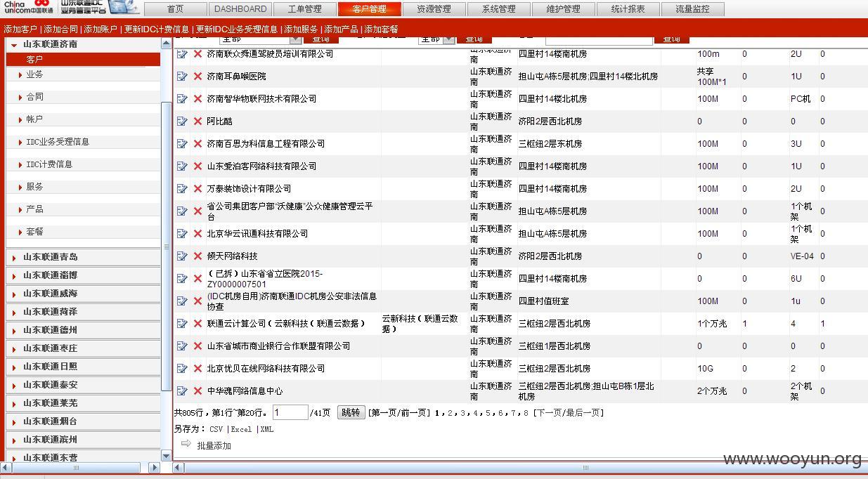
Task: Open the 首页 tab
Action: (x=176, y=9)
